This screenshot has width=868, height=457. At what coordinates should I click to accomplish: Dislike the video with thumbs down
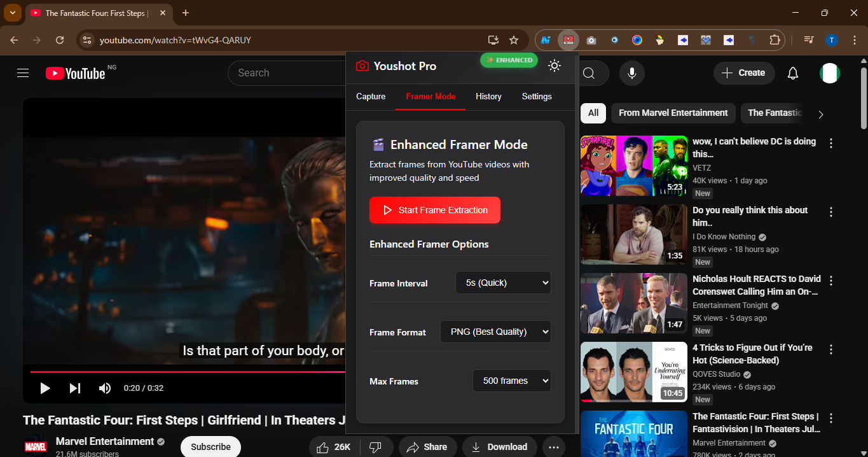pos(376,447)
